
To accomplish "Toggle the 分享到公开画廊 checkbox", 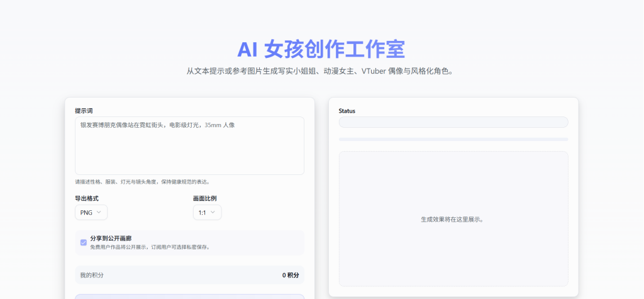I will pyautogui.click(x=84, y=242).
